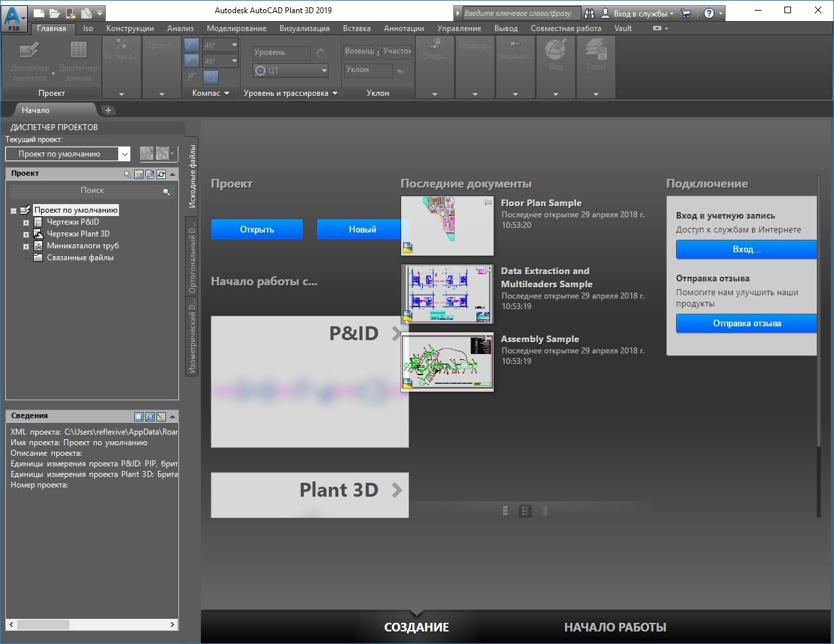Click the green refresh icon in Проект header
The image size is (834, 644).
(x=161, y=174)
